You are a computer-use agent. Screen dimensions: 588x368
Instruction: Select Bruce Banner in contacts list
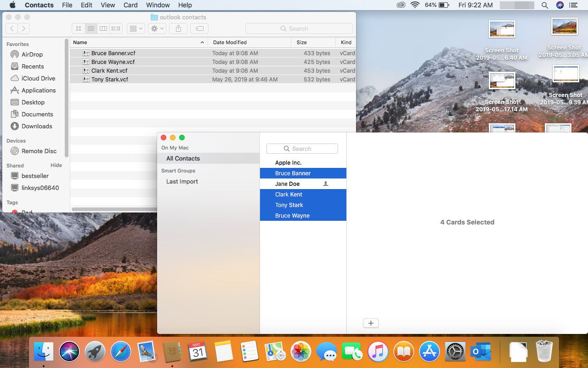coord(303,173)
